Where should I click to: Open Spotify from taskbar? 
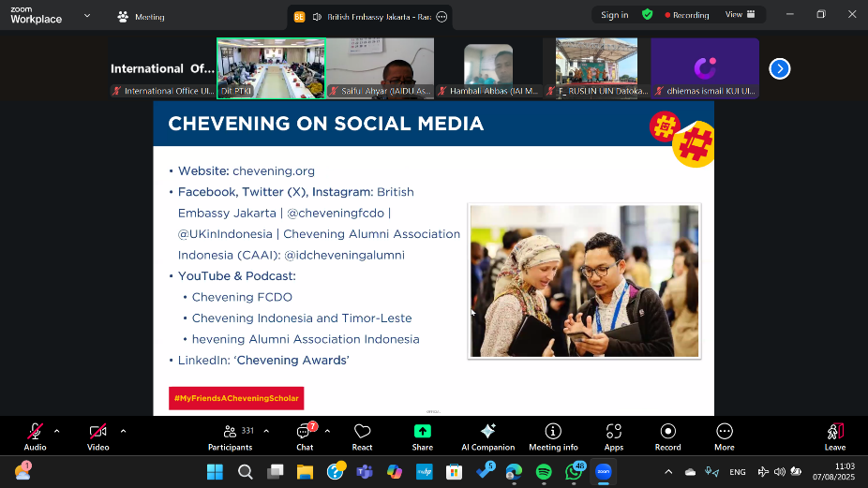point(544,472)
